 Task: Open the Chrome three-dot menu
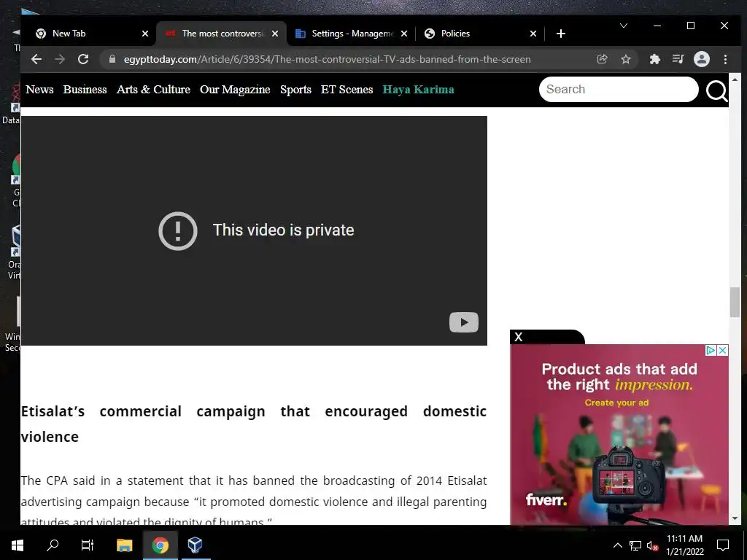point(725,59)
